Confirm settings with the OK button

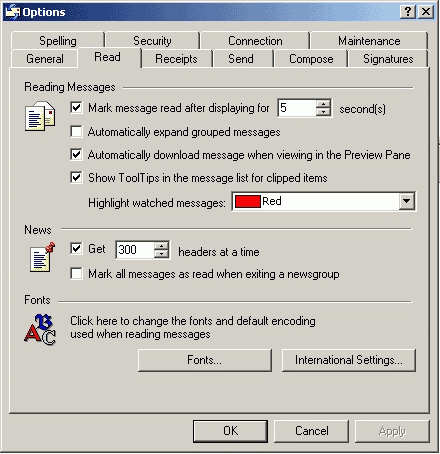pos(230,431)
